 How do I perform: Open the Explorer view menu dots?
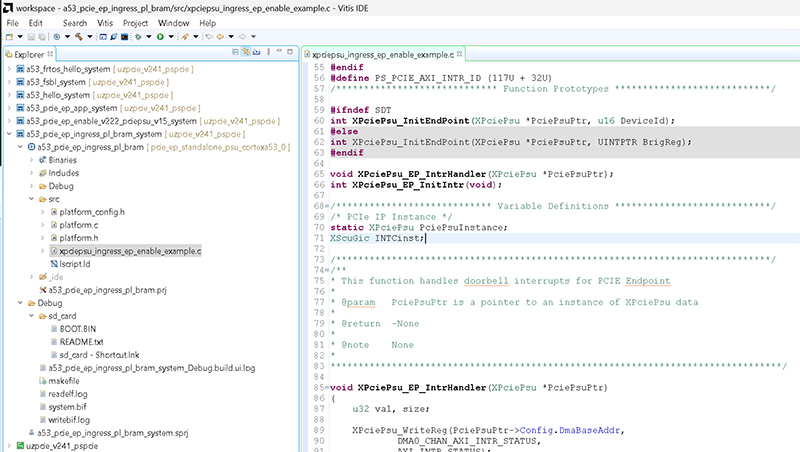pyautogui.click(x=268, y=52)
